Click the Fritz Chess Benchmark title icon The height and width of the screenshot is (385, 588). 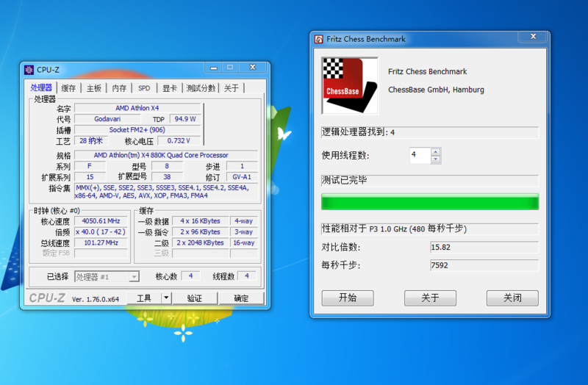(319, 39)
